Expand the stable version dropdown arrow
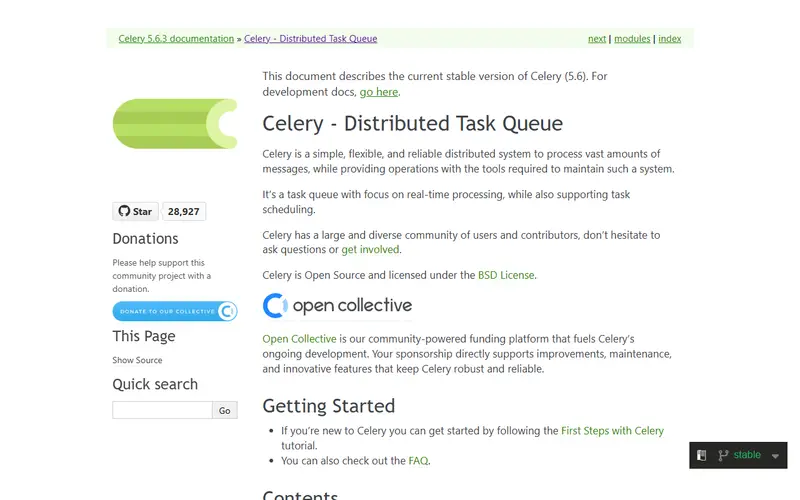Screen dimensions: 800x500 point(776,456)
